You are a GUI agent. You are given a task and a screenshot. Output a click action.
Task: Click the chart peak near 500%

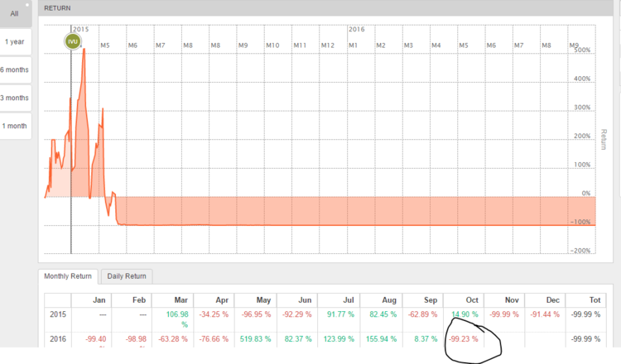point(84,50)
